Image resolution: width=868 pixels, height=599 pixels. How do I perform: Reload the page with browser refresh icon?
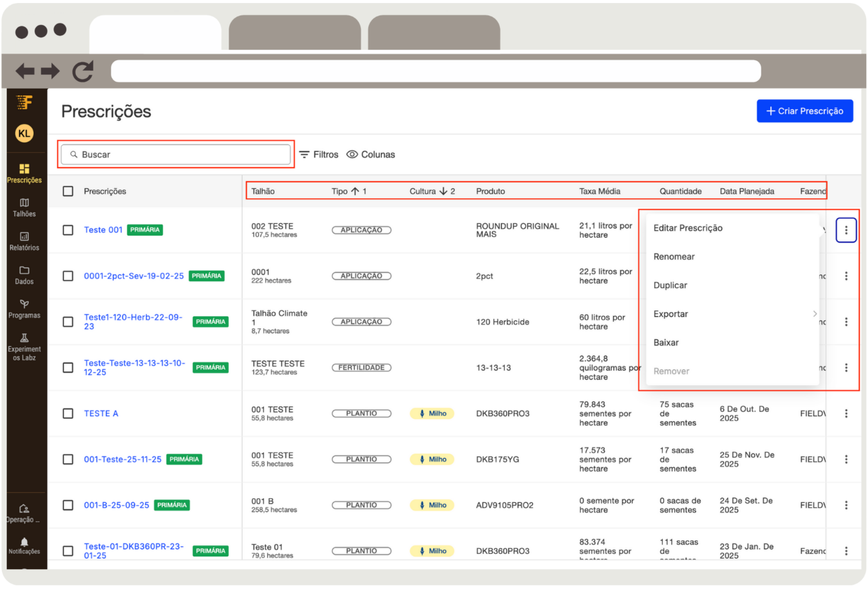[x=83, y=72]
